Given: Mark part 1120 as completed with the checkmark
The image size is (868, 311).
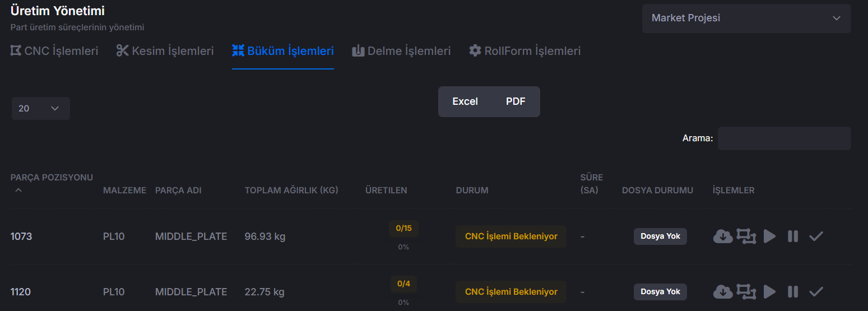Looking at the screenshot, I should (816, 291).
